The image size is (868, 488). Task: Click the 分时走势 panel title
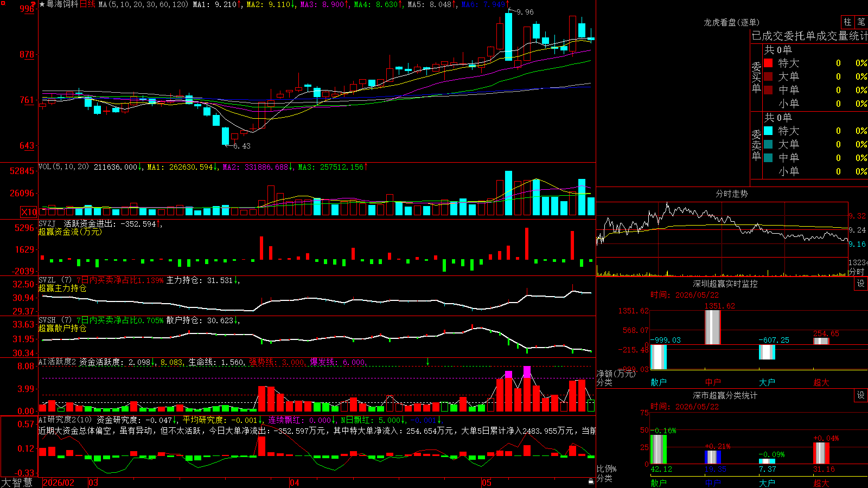click(x=731, y=194)
